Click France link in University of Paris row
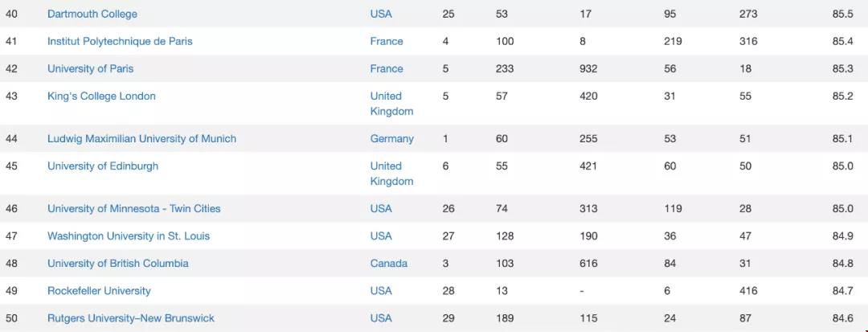 pyautogui.click(x=387, y=68)
